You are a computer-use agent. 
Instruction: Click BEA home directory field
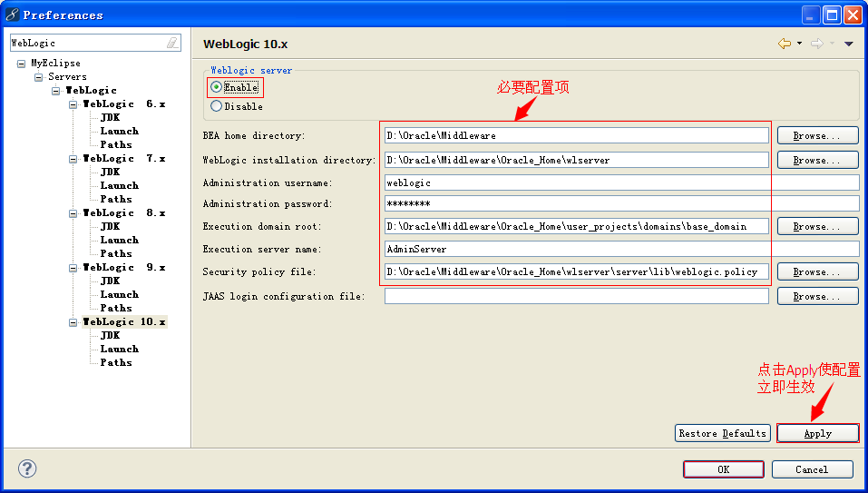(x=576, y=135)
